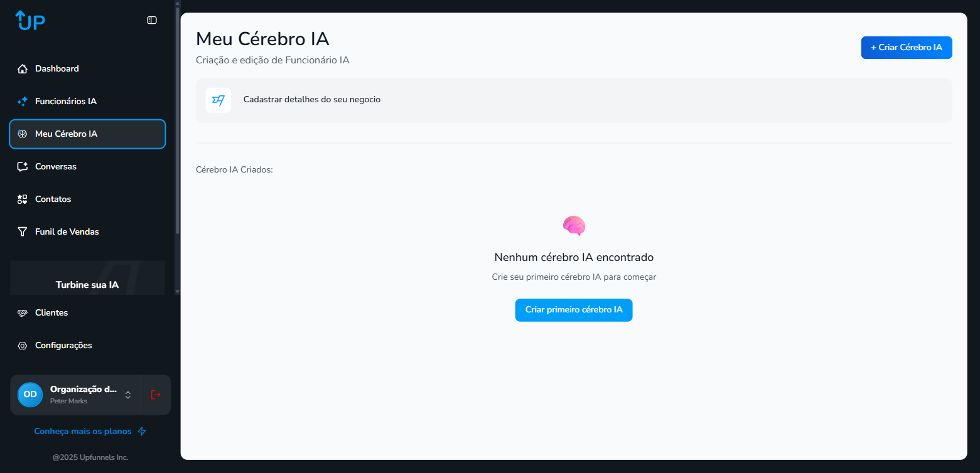Select Funil de Vendas in the sidebar menu

tap(67, 231)
